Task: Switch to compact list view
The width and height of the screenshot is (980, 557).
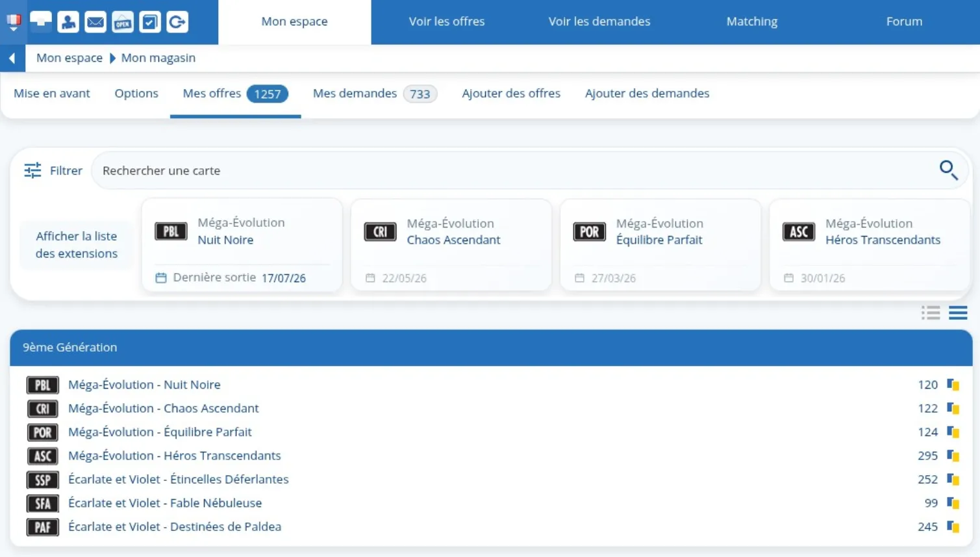Action: [x=958, y=313]
